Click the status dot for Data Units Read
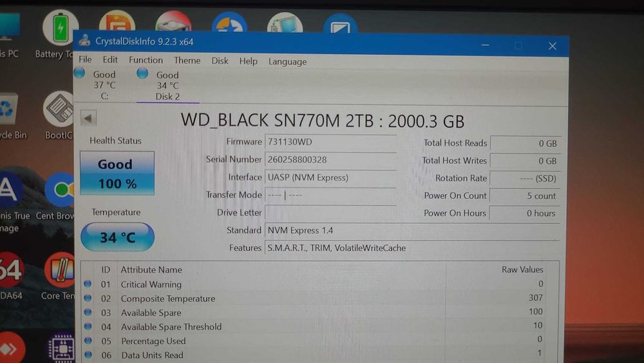The height and width of the screenshot is (363, 644). coord(88,355)
